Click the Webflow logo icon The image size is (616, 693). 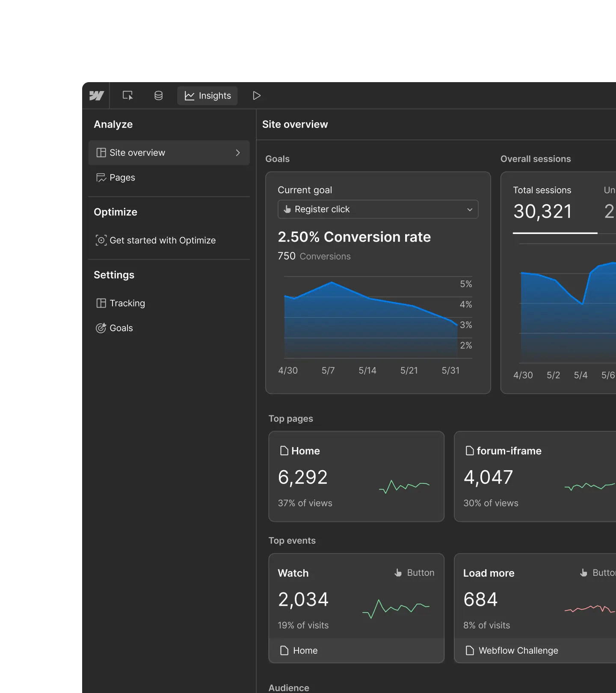click(x=96, y=95)
